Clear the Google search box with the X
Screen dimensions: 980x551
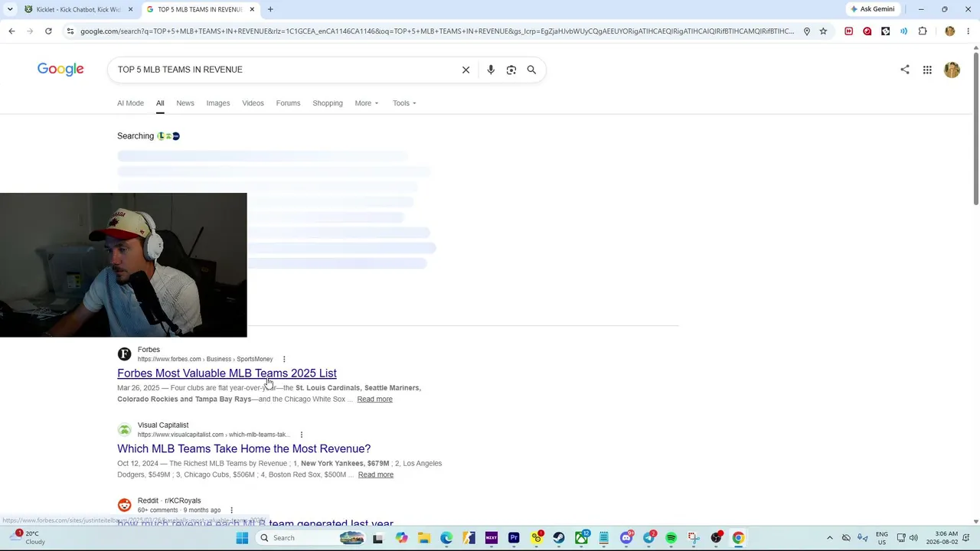(465, 70)
